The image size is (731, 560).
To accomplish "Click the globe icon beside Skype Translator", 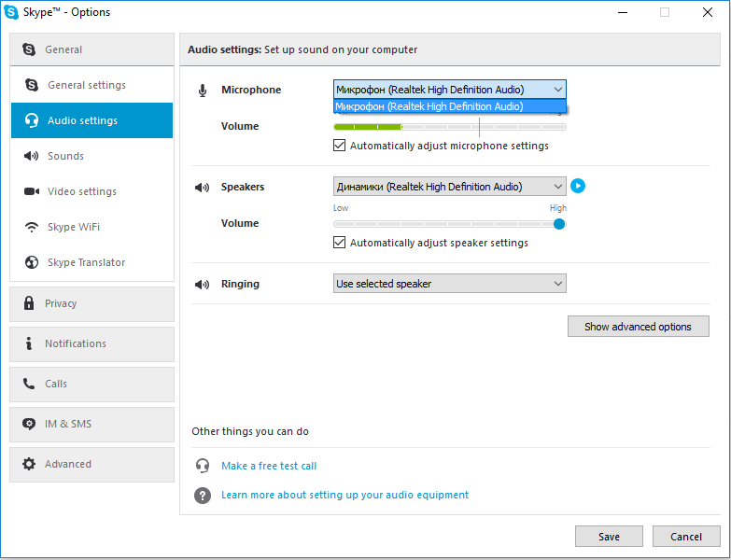I will pyautogui.click(x=31, y=262).
